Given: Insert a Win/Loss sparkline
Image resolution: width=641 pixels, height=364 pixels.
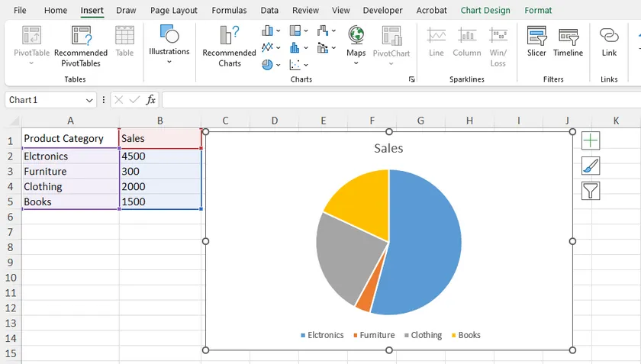Looking at the screenshot, I should (498, 46).
